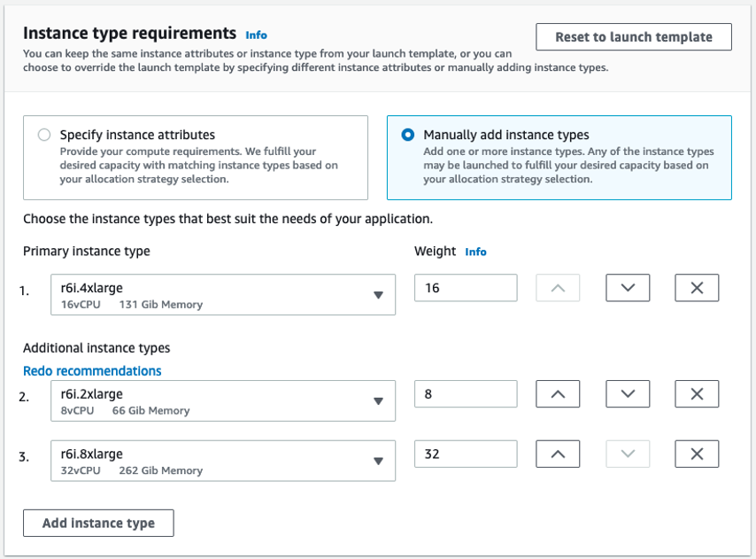Click the Add instance type button
This screenshot has width=756, height=559.
click(98, 524)
